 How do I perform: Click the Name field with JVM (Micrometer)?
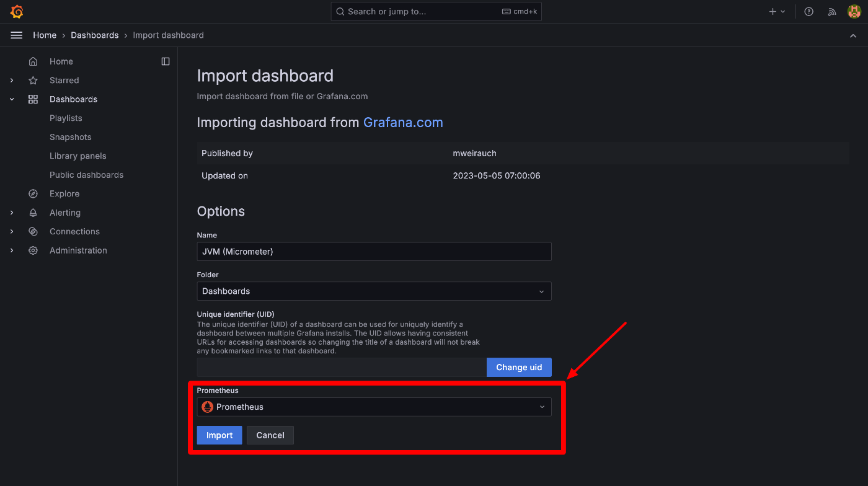click(x=374, y=252)
